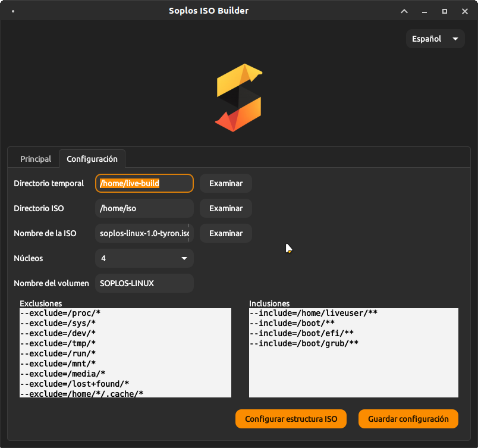Click the --exclude=/dev/* line
The width and height of the screenshot is (478, 448).
(x=58, y=333)
